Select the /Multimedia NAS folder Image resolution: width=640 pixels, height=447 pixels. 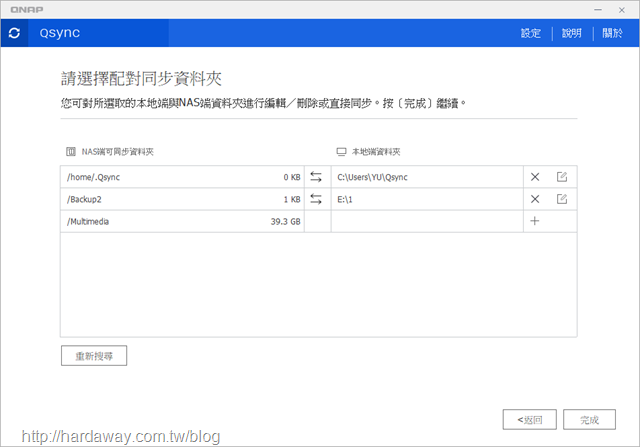click(88, 221)
